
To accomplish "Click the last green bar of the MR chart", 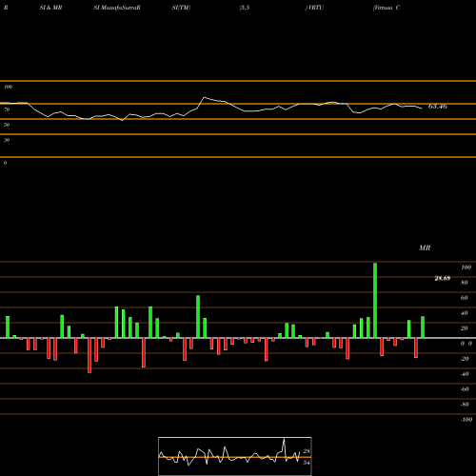I will [423, 327].
